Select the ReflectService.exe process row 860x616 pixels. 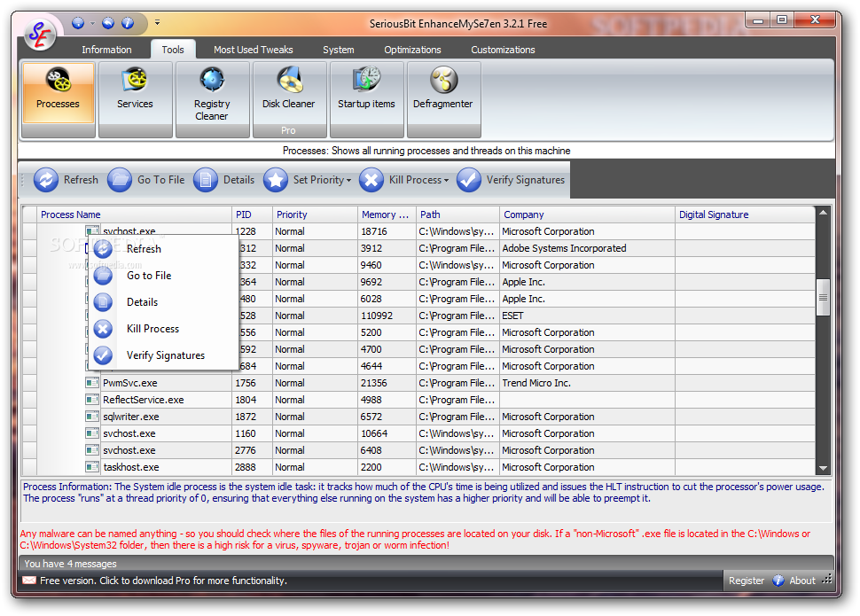[x=419, y=400]
